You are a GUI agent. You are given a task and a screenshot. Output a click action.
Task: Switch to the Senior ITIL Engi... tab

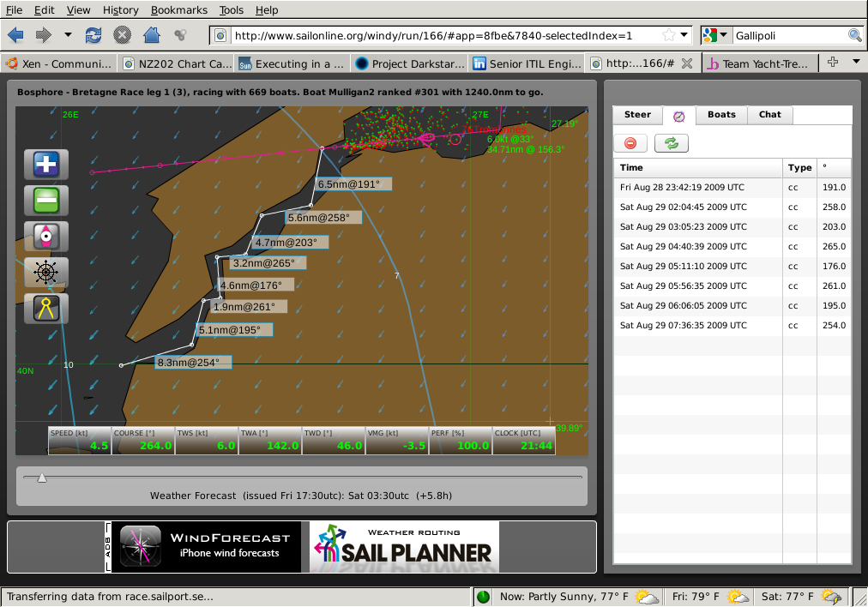[x=527, y=63]
